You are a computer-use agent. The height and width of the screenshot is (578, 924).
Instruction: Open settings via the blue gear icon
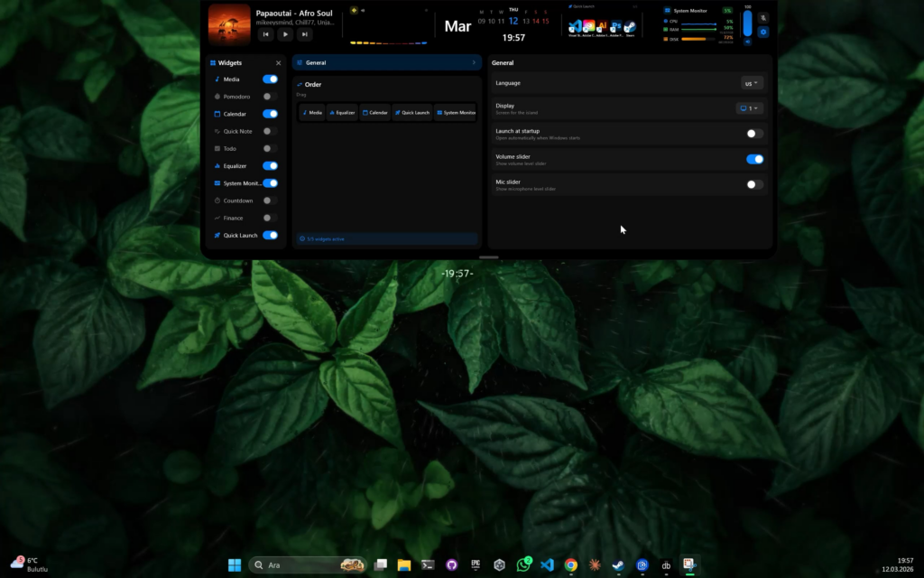point(763,33)
